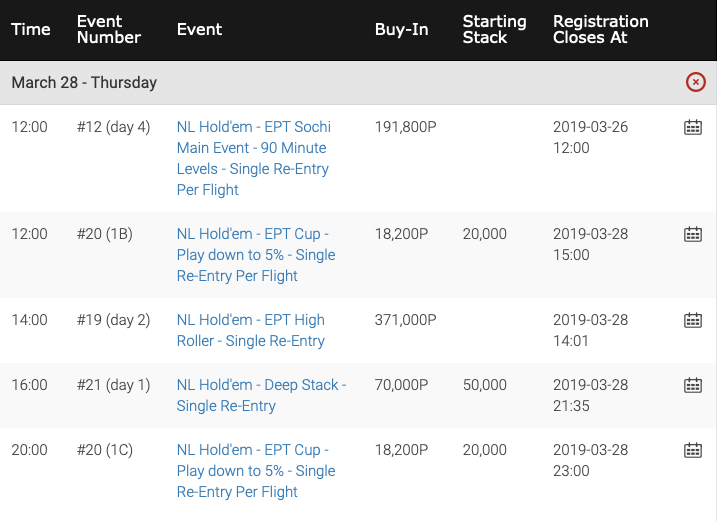
Task: Open the 20:00 EPT Cup 1C event link
Action: (x=256, y=471)
